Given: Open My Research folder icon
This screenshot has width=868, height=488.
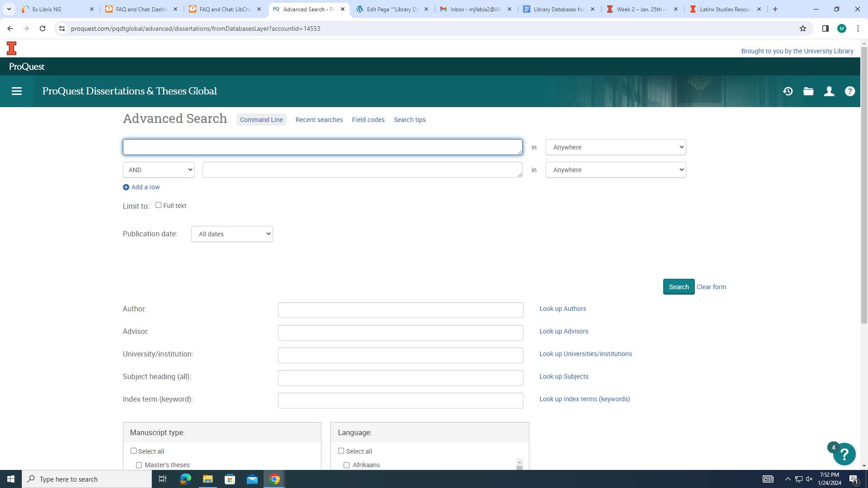Looking at the screenshot, I should coord(808,91).
